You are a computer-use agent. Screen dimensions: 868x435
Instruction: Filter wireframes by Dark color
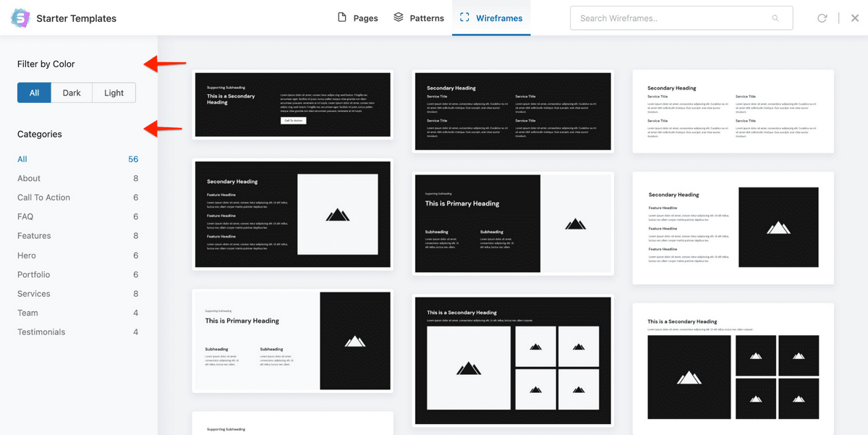point(72,93)
